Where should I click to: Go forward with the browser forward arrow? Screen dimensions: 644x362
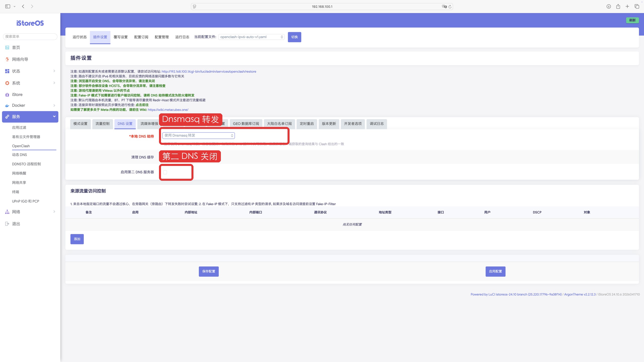(x=32, y=7)
